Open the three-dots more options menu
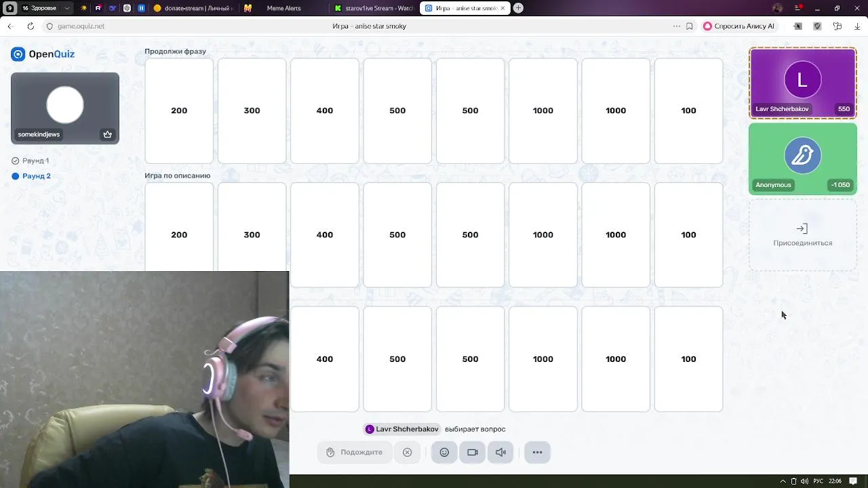868x488 pixels. tap(537, 452)
